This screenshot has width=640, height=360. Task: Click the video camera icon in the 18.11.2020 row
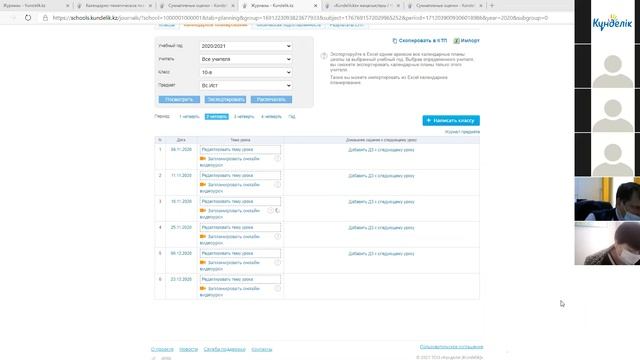pos(203,211)
